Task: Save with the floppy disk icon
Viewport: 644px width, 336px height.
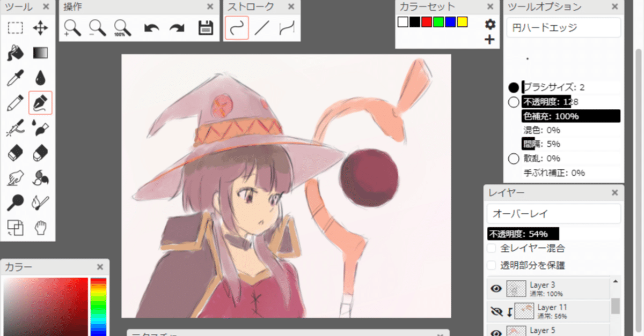Action: 206,28
